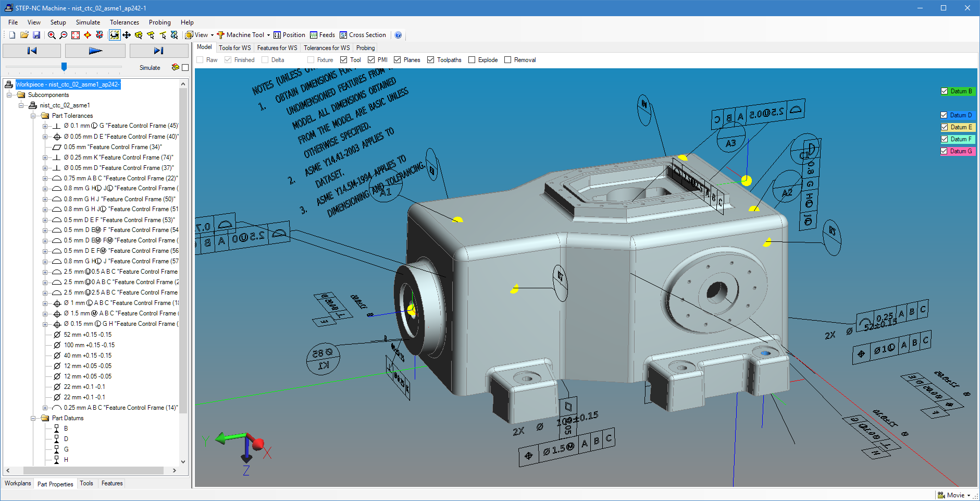Select the 100 mm +0.15 -0.15 tolerance
The height and width of the screenshot is (501, 980).
89,345
